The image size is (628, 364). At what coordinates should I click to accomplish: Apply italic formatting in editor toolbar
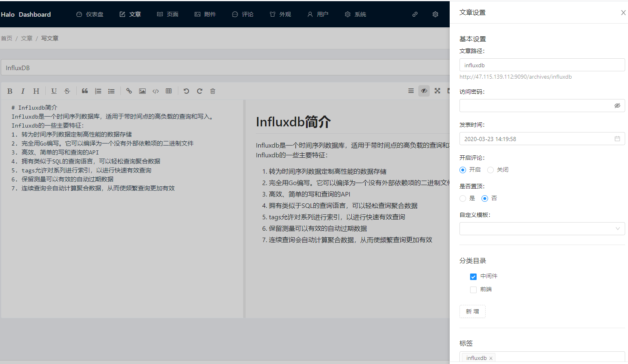click(x=23, y=91)
